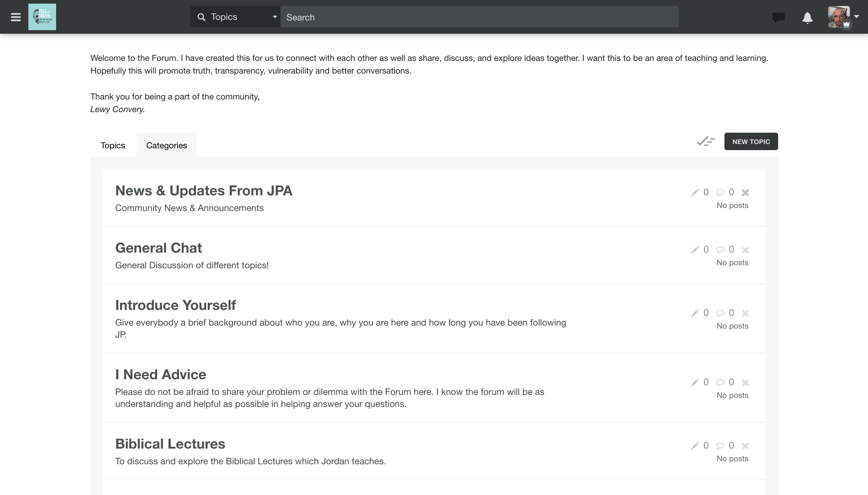The image size is (868, 495).
Task: Open the chat messages icon
Action: tap(778, 17)
